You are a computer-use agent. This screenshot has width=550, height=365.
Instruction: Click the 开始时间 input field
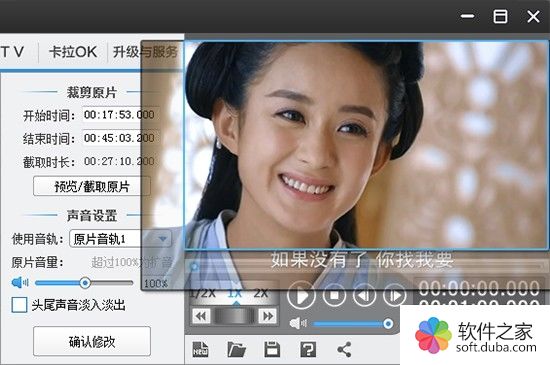point(121,115)
